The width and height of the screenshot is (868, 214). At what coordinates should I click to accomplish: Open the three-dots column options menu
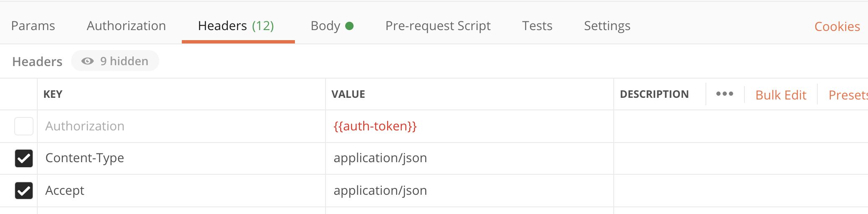724,94
